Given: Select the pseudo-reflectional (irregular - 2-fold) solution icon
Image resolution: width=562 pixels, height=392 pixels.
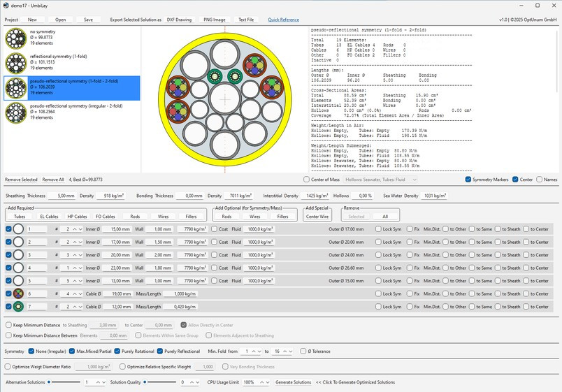Looking at the screenshot, I should 15,112.
